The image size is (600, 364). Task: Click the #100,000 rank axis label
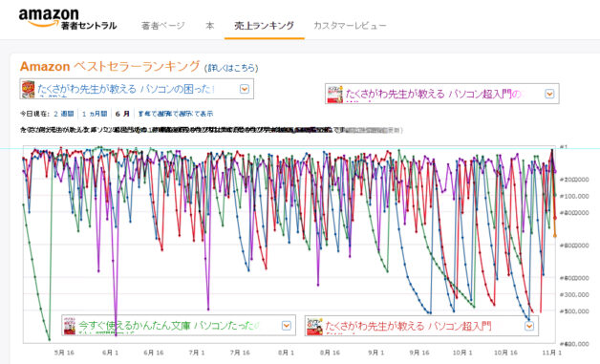pos(574,197)
